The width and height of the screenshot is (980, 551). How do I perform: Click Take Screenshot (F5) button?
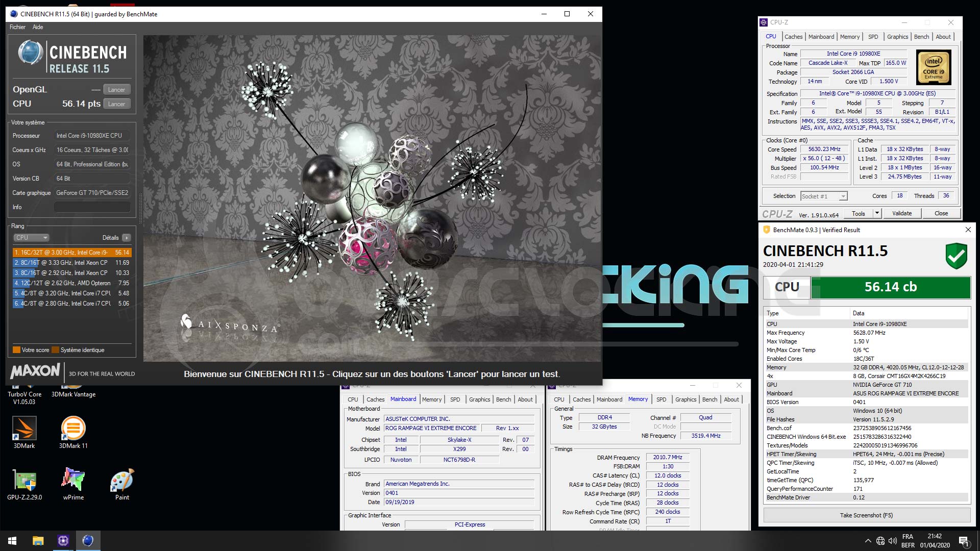pos(866,515)
